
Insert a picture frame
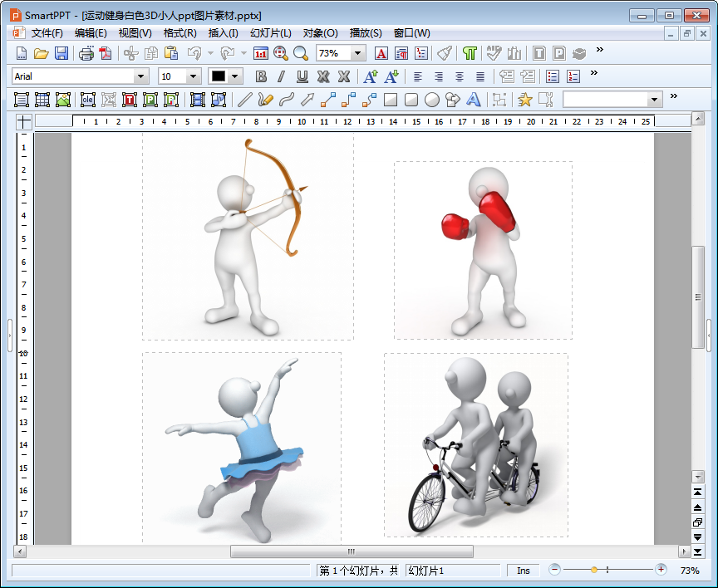pyautogui.click(x=63, y=100)
